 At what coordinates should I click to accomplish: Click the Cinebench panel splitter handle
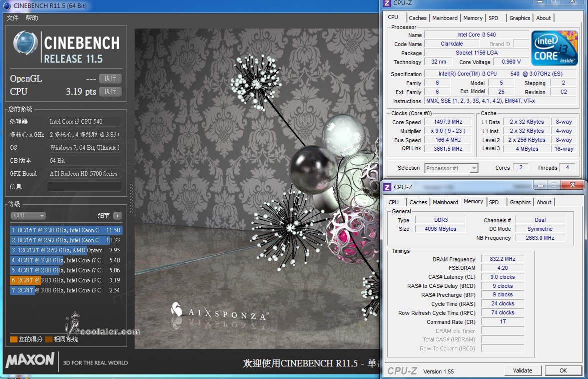click(131, 198)
